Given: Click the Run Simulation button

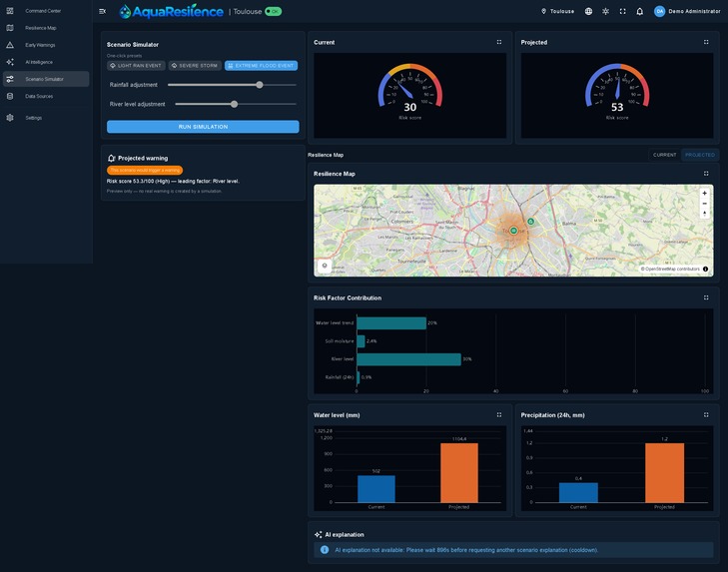Looking at the screenshot, I should [x=203, y=127].
